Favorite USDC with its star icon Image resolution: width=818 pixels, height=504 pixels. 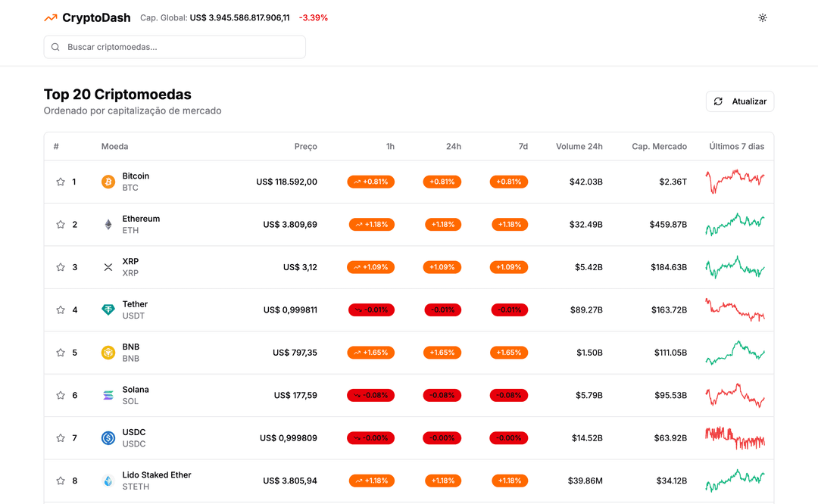click(61, 438)
